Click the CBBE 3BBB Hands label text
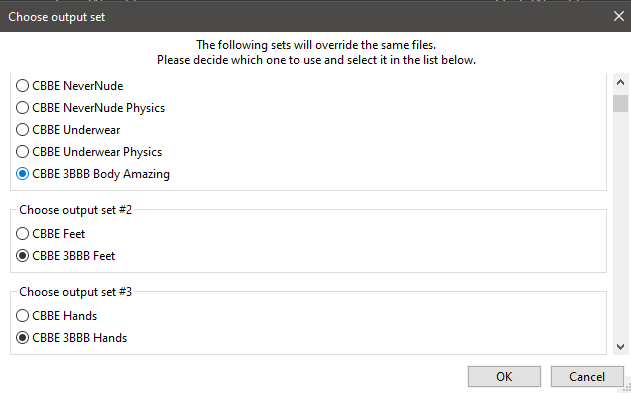This screenshot has height=393, width=631. (x=80, y=338)
